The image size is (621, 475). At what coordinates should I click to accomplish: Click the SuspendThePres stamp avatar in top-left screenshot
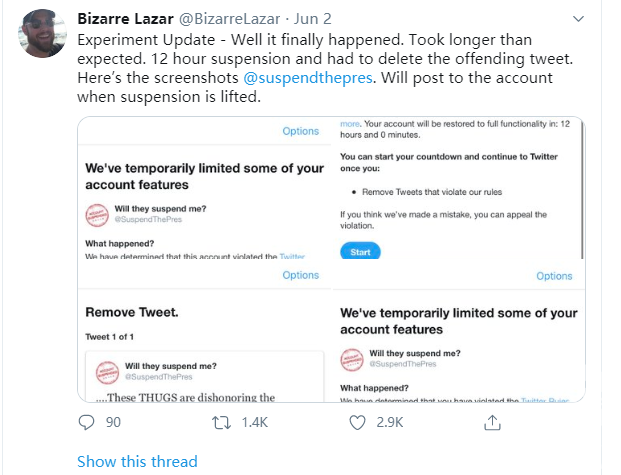pyautogui.click(x=97, y=213)
